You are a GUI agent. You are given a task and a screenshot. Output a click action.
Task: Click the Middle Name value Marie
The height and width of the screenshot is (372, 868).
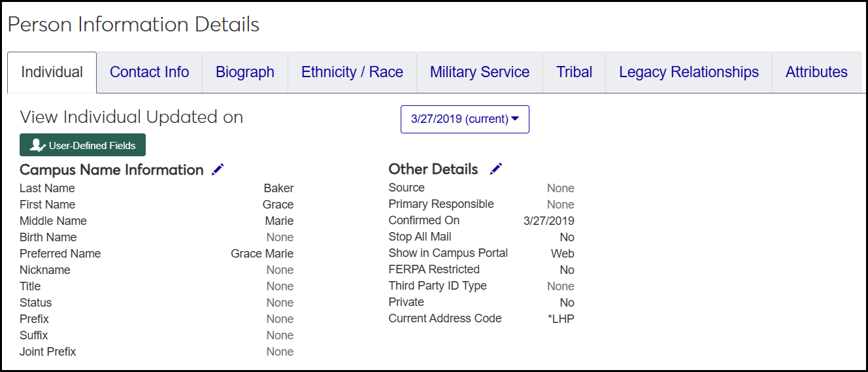click(279, 221)
